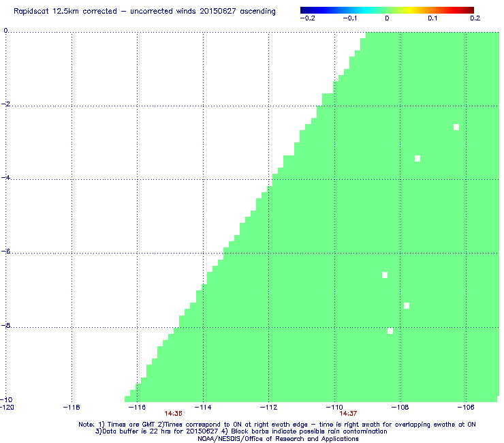Click the note line starting 'Note: 1) Times are GMT'
The image size is (504, 443).
click(x=277, y=425)
